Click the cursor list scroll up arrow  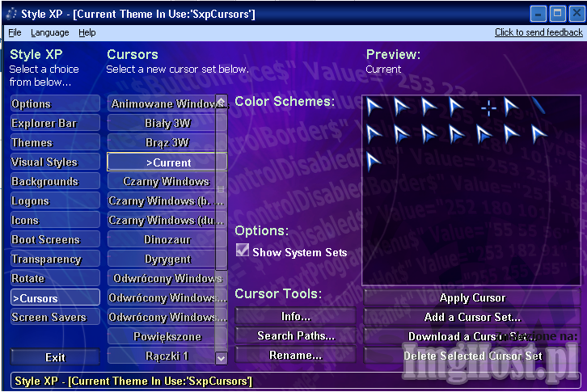[x=222, y=101]
